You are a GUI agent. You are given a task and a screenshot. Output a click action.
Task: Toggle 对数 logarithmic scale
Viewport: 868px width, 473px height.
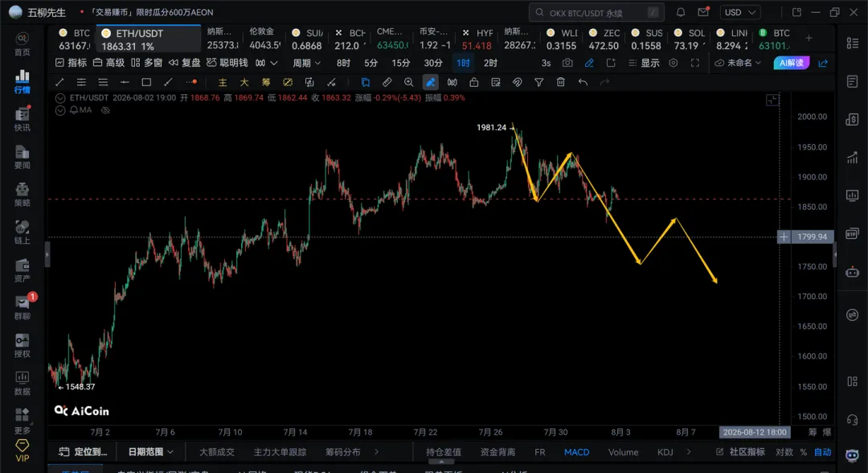coord(784,452)
